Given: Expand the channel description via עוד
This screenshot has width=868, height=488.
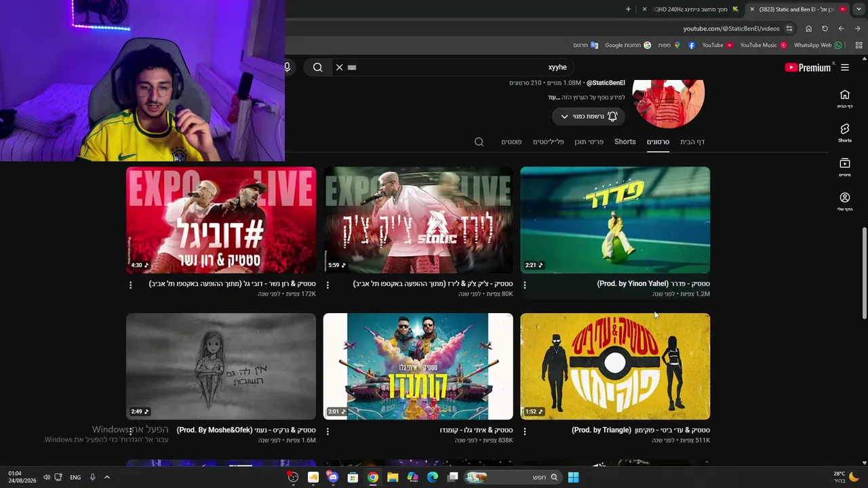Looking at the screenshot, I should [552, 98].
